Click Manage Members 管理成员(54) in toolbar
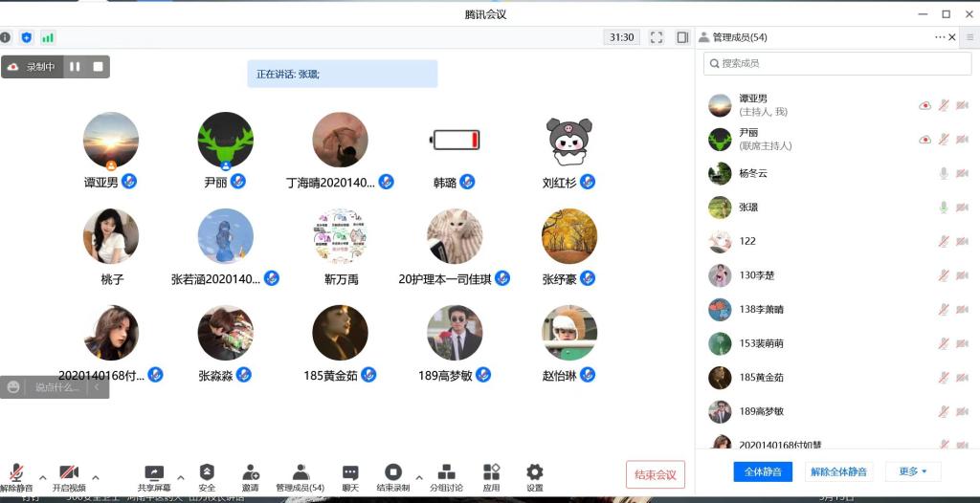The height and width of the screenshot is (503, 980). tap(300, 473)
